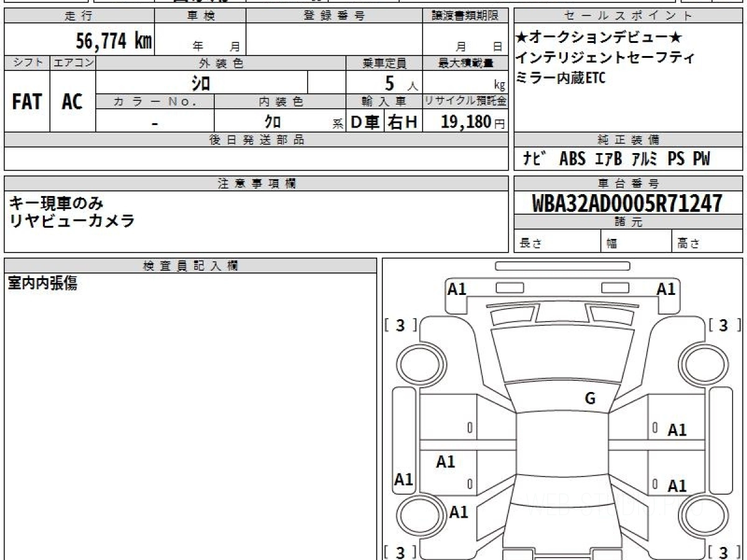Click the D車 cell
747x560 pixels.
click(x=365, y=122)
